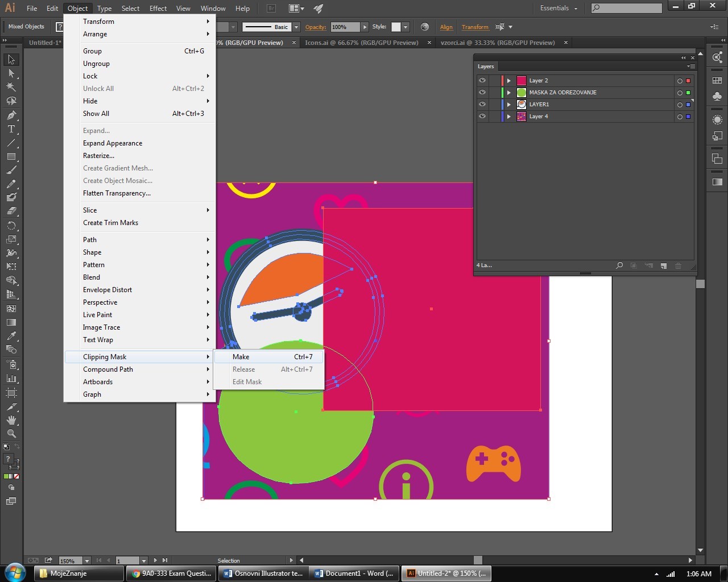This screenshot has width=728, height=582.
Task: Select the Type tool
Action: 11,129
